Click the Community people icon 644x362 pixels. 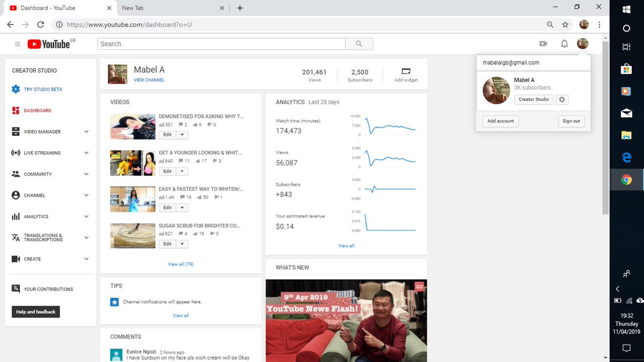(16, 174)
